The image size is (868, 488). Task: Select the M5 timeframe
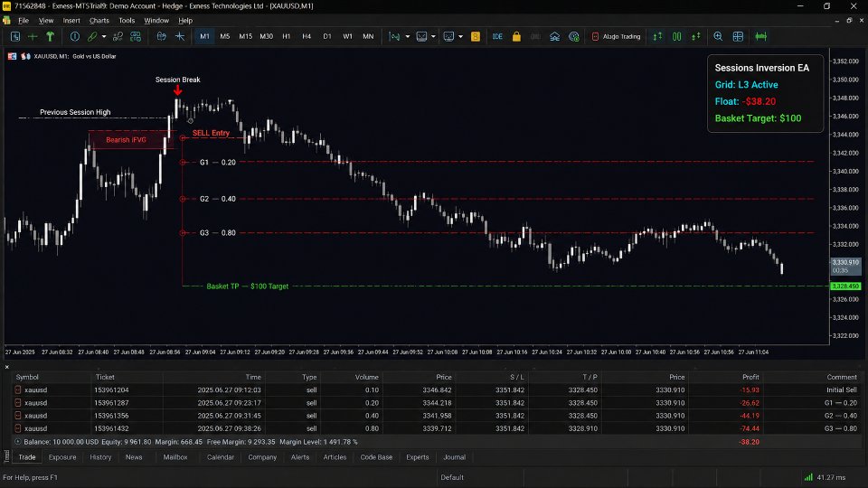click(x=225, y=36)
